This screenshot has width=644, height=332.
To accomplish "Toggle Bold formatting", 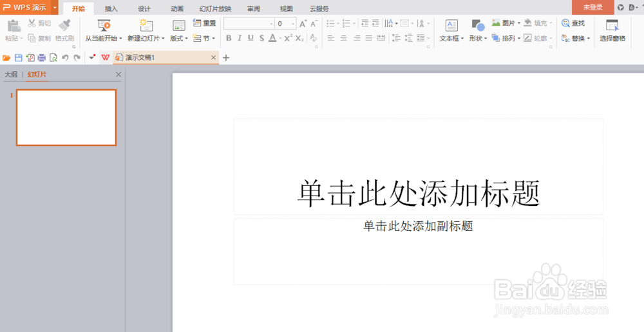I will (x=229, y=38).
